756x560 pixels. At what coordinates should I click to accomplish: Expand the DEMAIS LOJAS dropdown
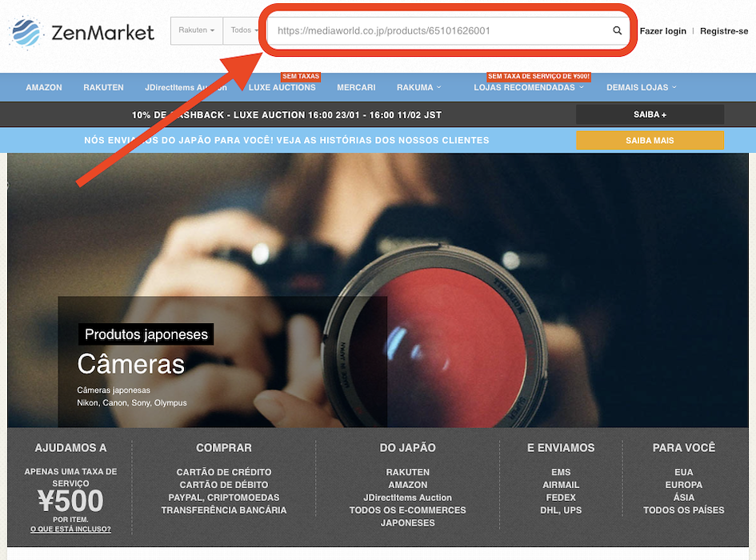pos(642,87)
